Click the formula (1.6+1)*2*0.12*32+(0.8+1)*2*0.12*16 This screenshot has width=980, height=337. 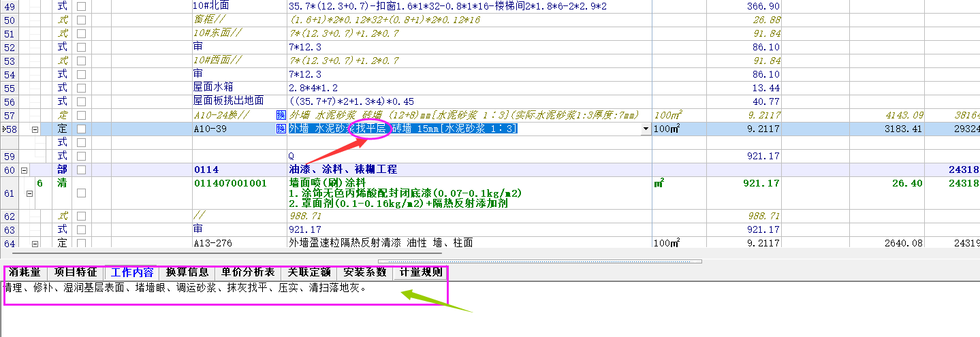coord(385,20)
